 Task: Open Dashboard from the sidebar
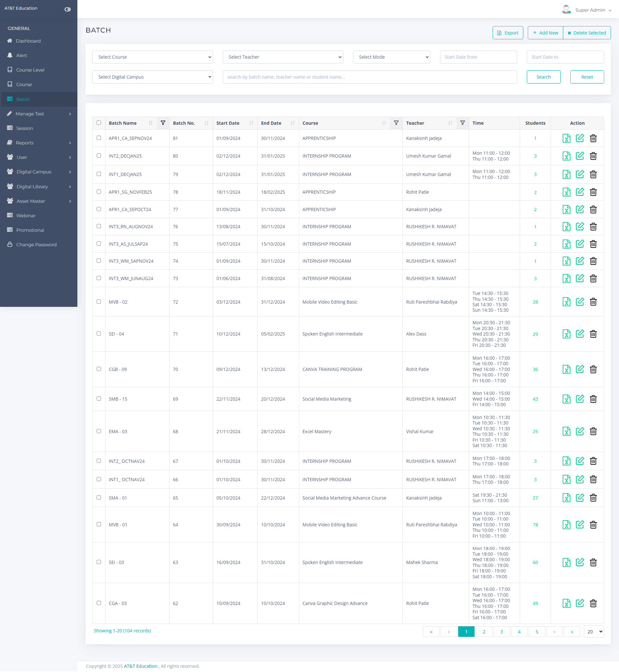[x=28, y=41]
